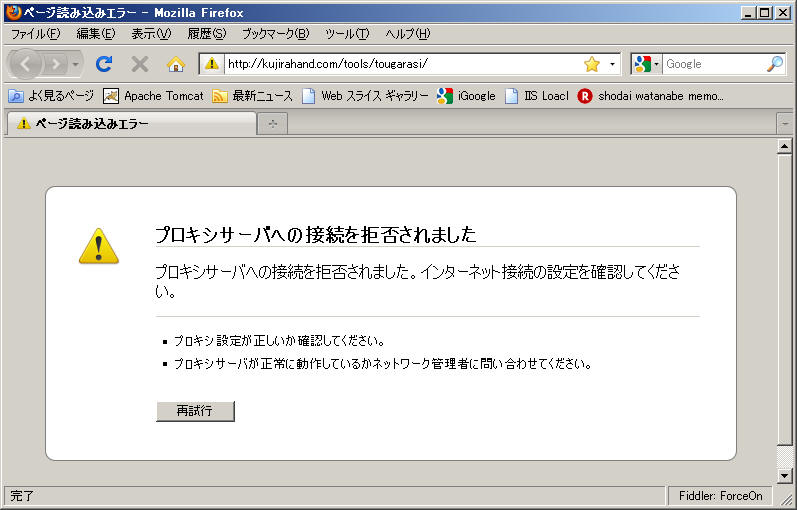Go to the Home page icon
The width and height of the screenshot is (797, 510).
176,64
